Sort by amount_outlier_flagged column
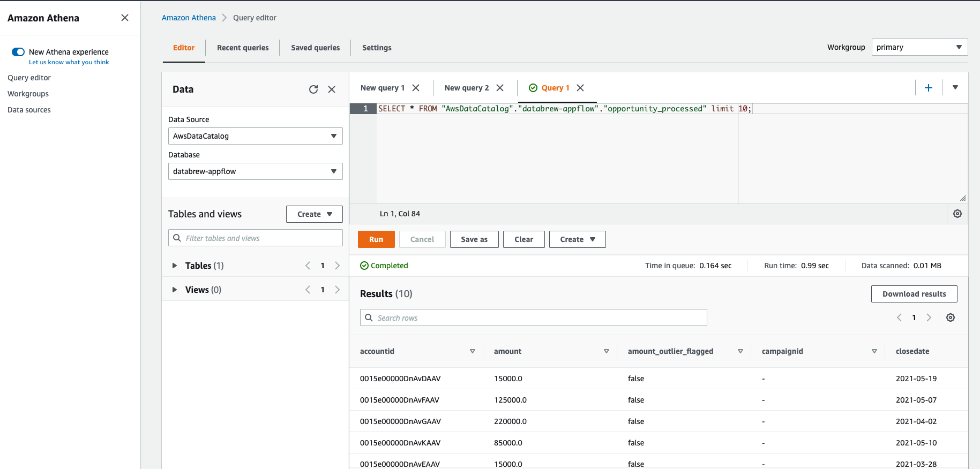 740,351
